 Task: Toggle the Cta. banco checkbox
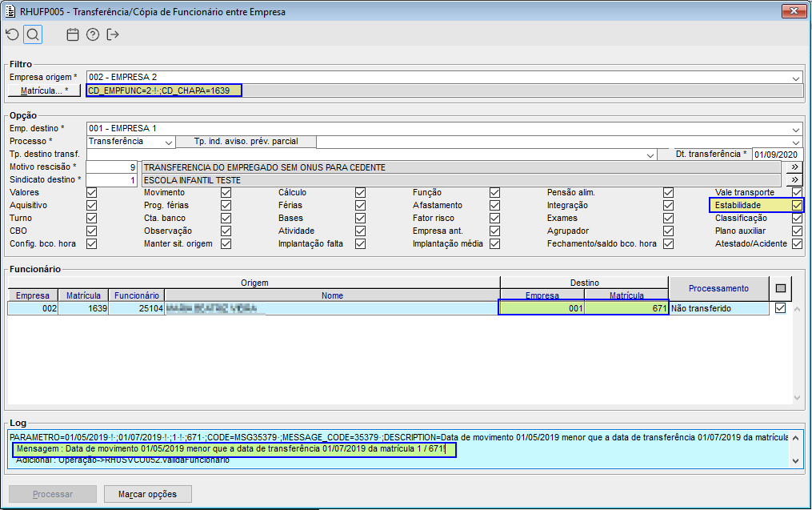pos(226,219)
